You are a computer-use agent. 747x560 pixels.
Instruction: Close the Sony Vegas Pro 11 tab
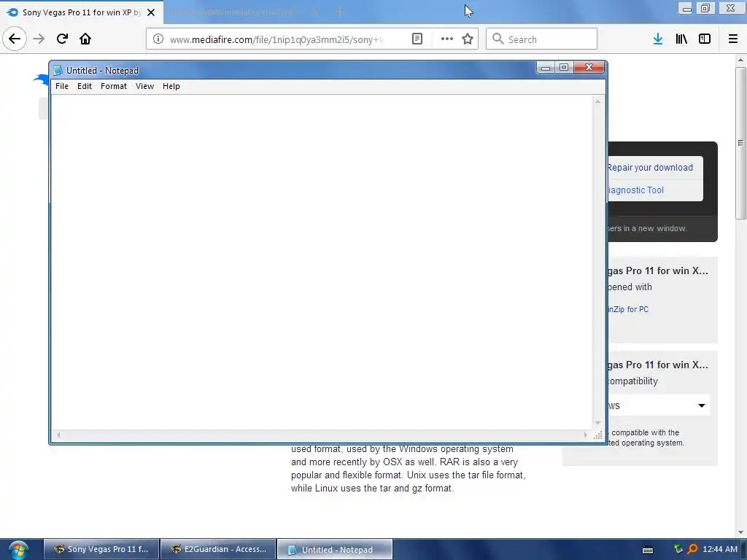151,12
